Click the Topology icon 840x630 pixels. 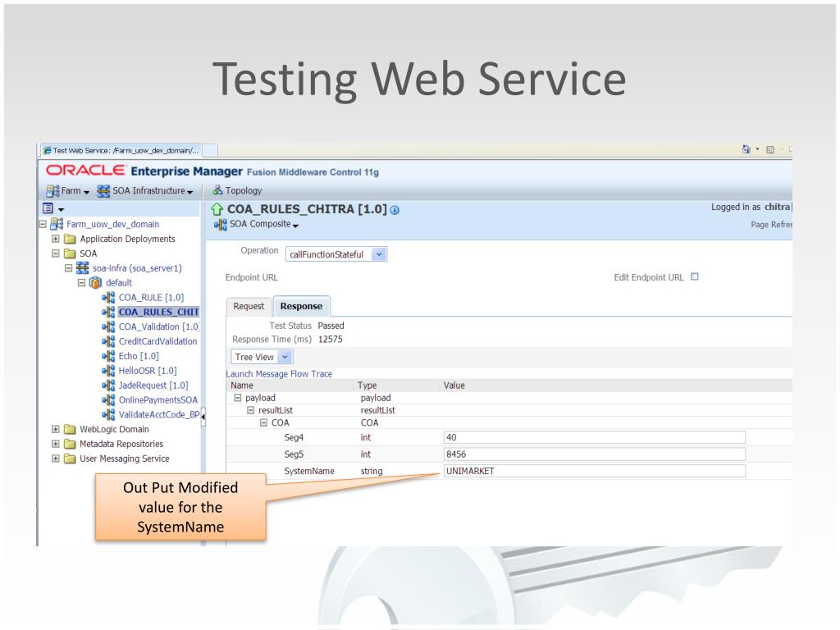[217, 190]
